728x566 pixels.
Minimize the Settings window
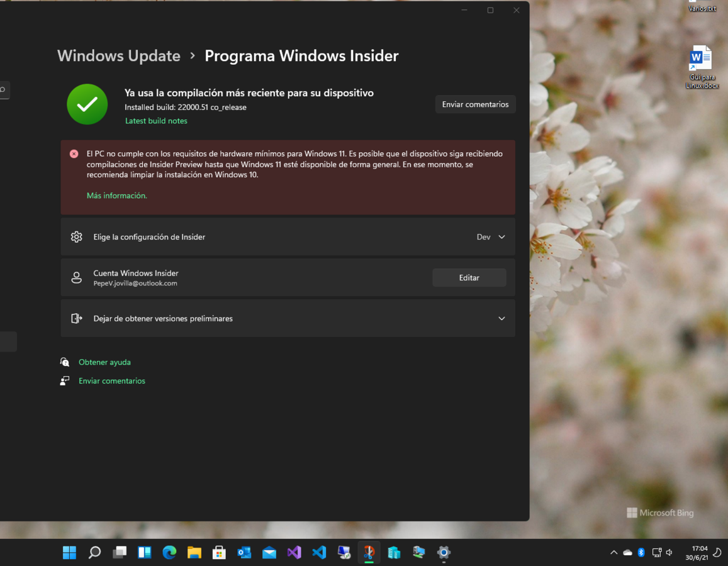click(x=464, y=10)
